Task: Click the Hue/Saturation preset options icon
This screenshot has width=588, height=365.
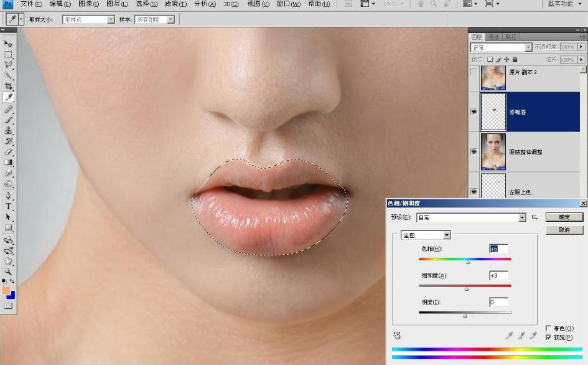Action: 534,217
